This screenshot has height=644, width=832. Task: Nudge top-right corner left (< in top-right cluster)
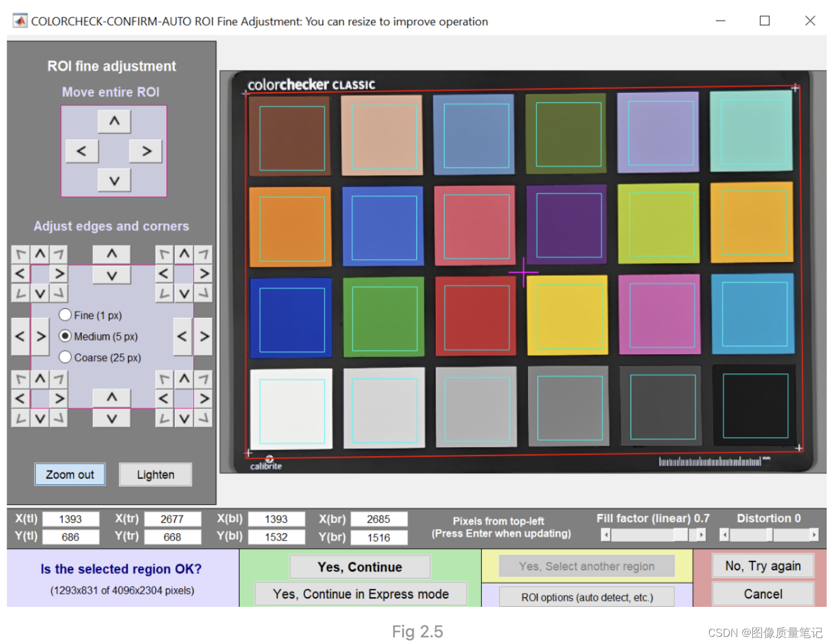[165, 274]
